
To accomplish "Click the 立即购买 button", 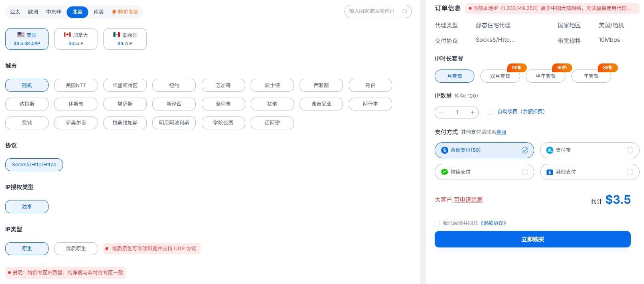I will 533,239.
